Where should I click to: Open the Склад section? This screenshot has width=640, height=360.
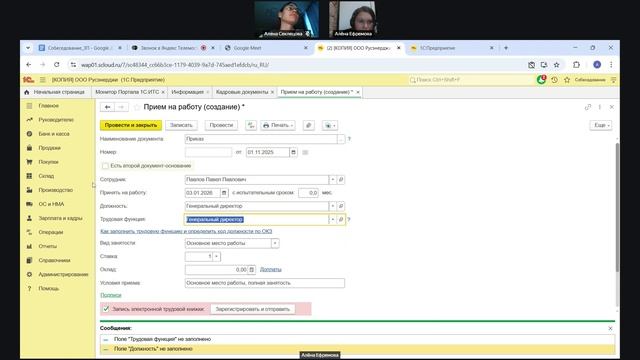(46, 176)
